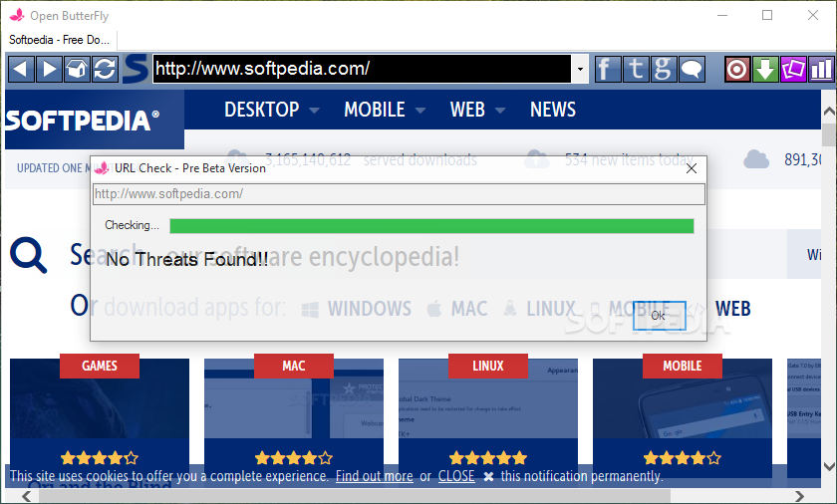This screenshot has width=837, height=504.
Task: Click the horizontal scrollbar left arrow
Action: [26, 496]
